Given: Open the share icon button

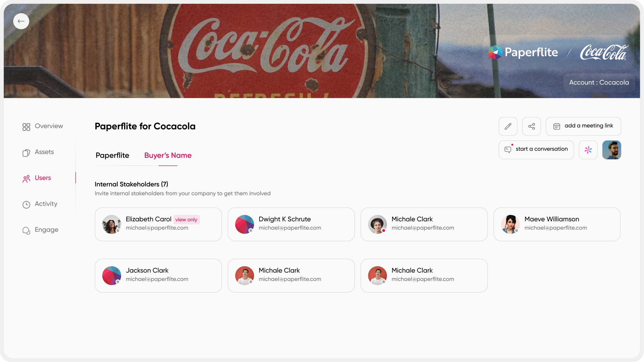Looking at the screenshot, I should coord(532,126).
